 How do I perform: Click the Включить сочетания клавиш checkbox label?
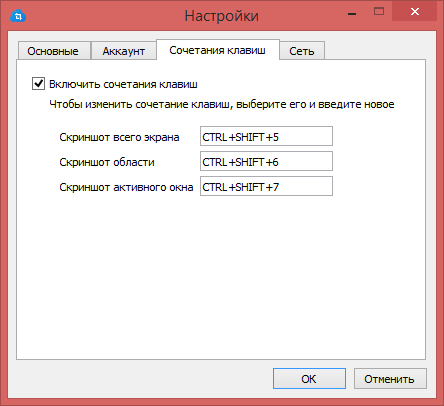pos(123,84)
